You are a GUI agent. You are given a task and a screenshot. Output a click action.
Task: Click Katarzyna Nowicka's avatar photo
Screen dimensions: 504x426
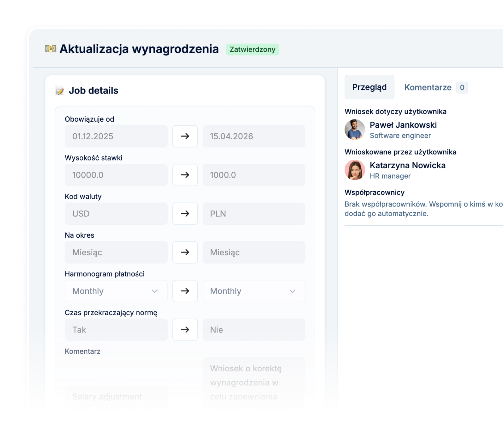coord(355,170)
